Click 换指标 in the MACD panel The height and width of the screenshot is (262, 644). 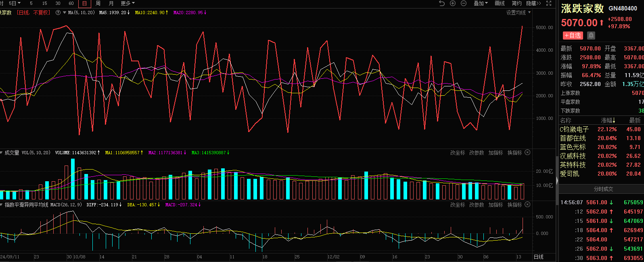(x=514, y=205)
